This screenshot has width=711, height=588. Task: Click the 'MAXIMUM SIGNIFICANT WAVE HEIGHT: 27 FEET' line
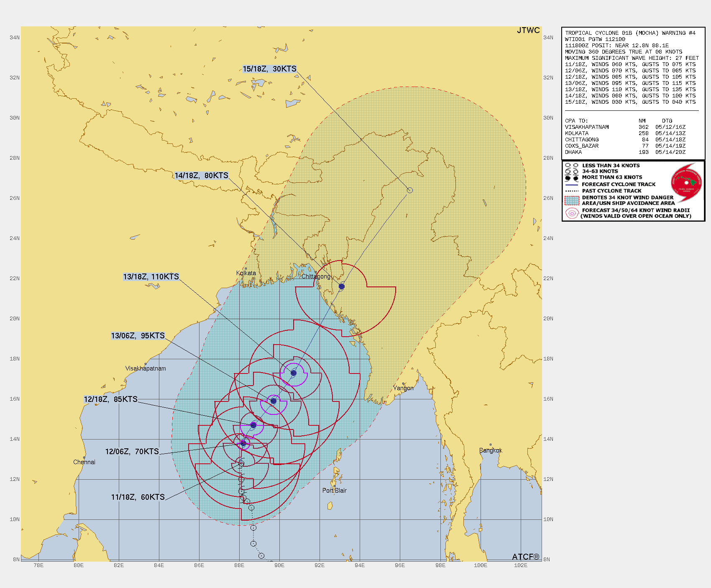tap(632, 58)
